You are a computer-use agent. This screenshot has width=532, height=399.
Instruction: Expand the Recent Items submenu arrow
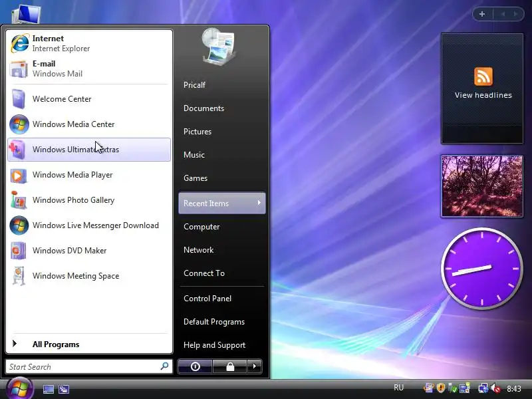pyautogui.click(x=259, y=203)
